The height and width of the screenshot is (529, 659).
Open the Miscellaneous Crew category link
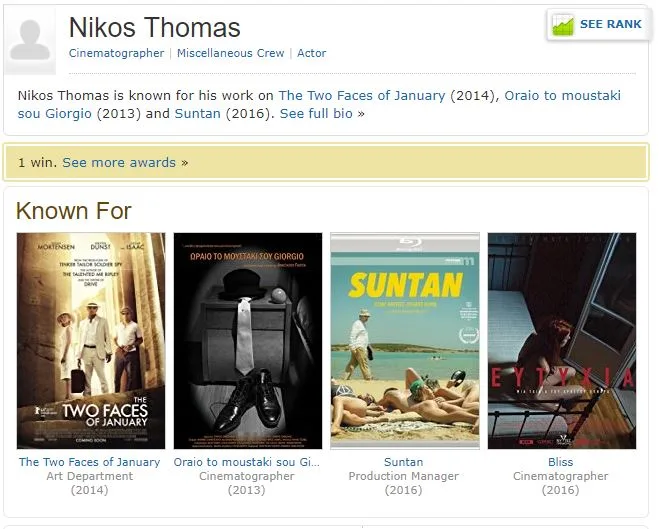point(230,53)
